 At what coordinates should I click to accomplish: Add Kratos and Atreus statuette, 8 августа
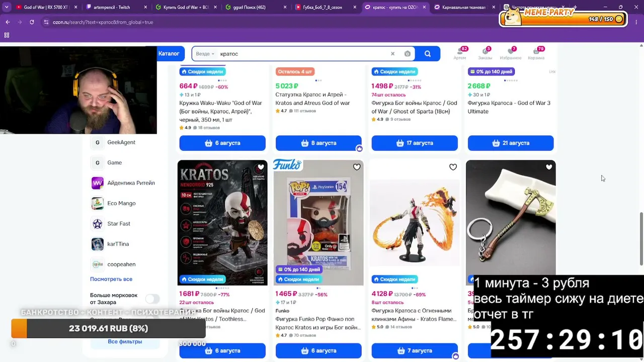pos(318,143)
